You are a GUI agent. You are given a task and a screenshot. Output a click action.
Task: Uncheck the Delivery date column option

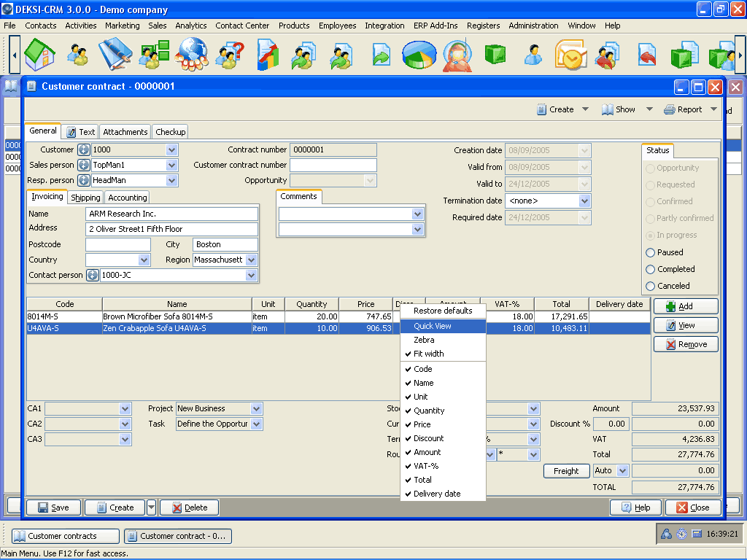[437, 494]
